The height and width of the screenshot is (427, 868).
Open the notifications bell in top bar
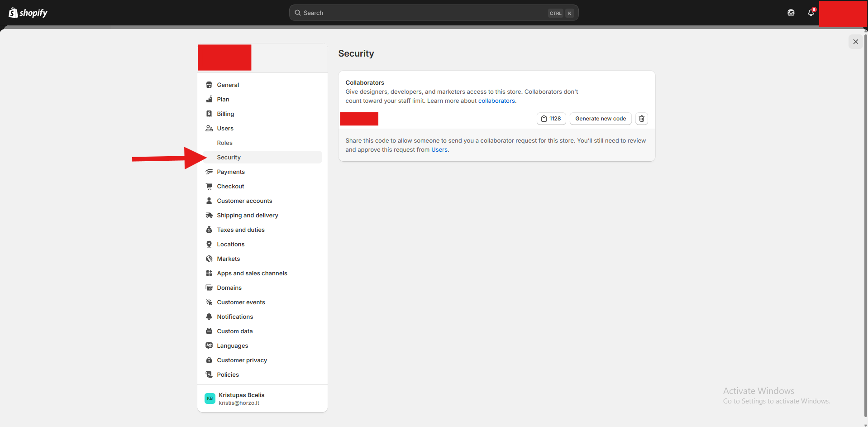pyautogui.click(x=810, y=13)
